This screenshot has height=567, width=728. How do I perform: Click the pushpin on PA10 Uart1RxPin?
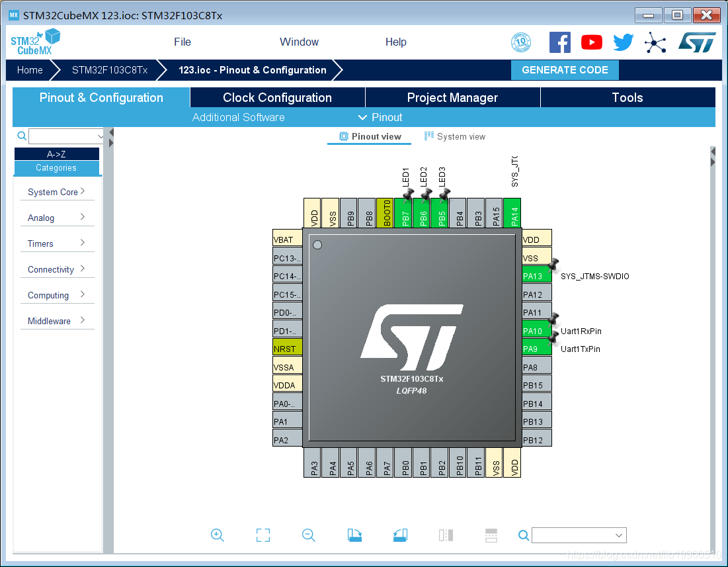point(553,320)
